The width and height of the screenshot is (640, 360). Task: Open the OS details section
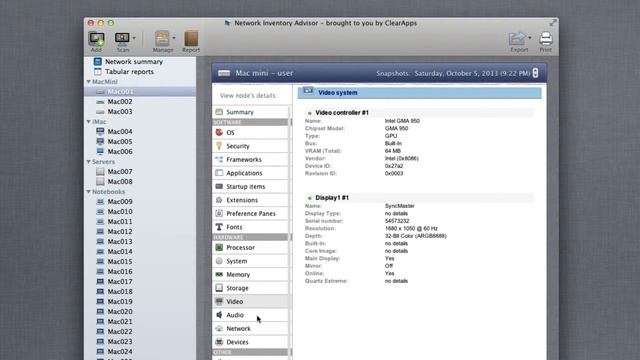250,132
